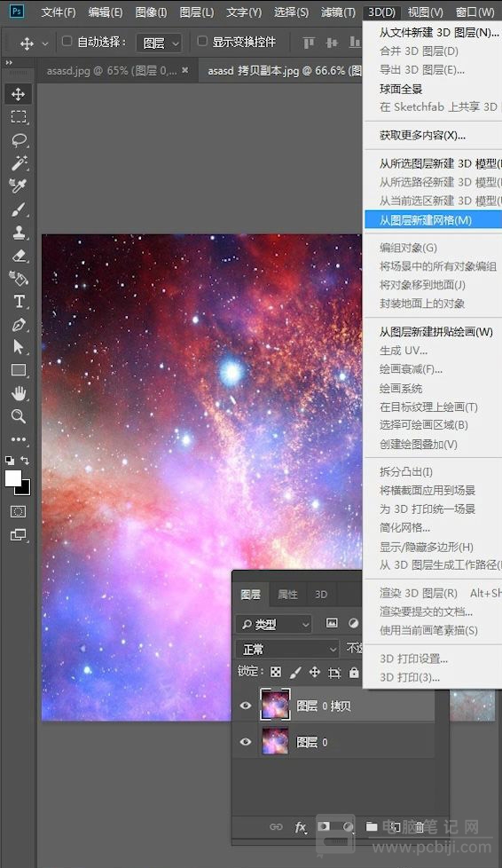Select the Eraser tool
Viewport: 502px width, 868px height.
tap(19, 256)
